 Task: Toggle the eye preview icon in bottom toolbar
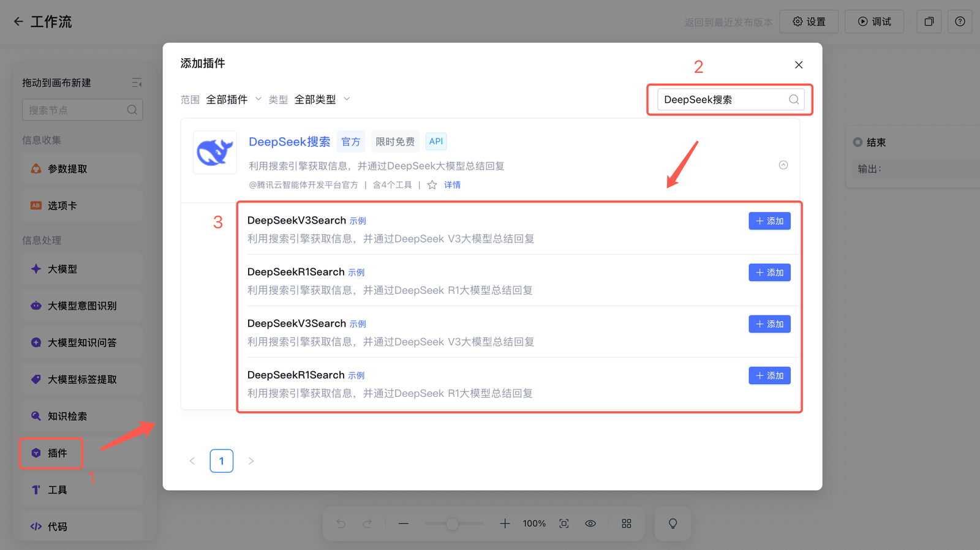coord(590,524)
